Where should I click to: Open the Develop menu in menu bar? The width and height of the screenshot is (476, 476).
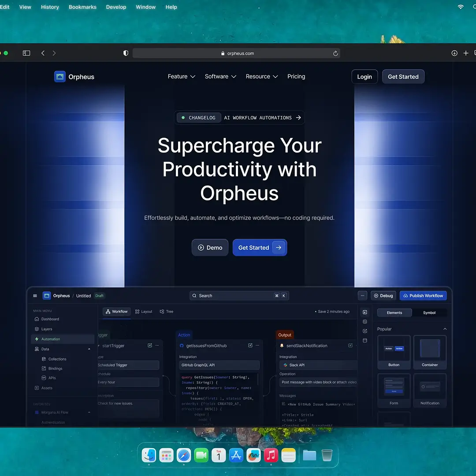click(116, 7)
